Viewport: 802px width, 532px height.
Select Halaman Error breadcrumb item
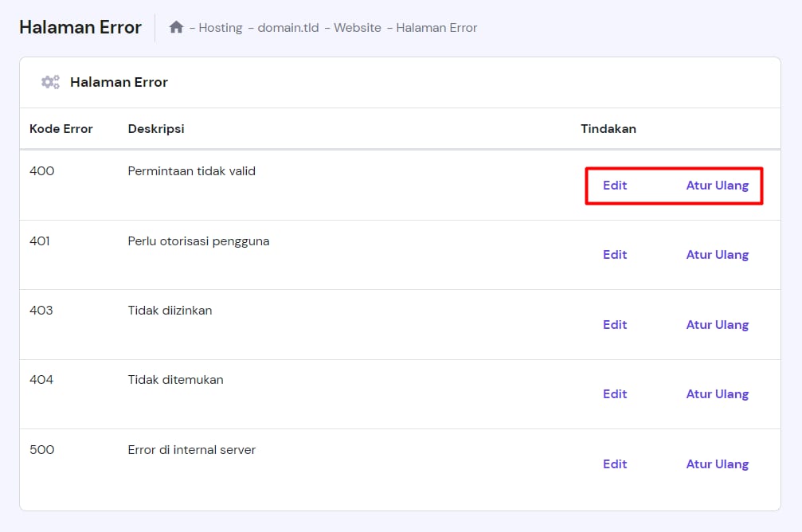coord(436,27)
